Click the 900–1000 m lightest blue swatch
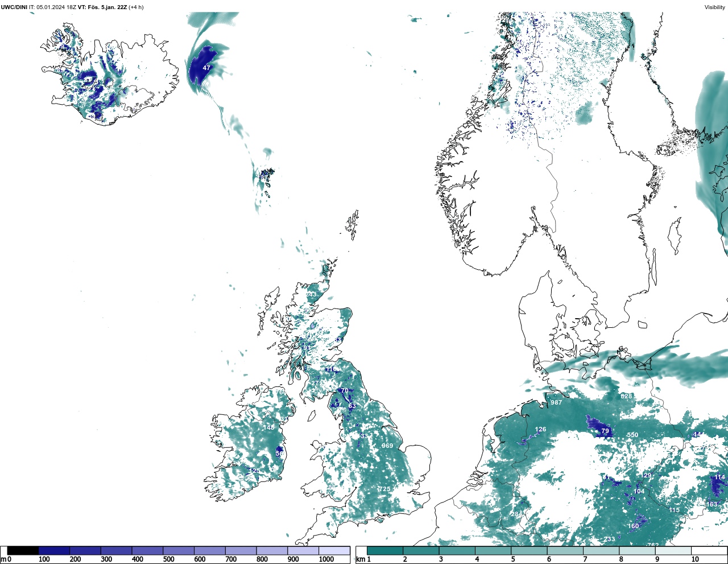The height and width of the screenshot is (564, 728). pyautogui.click(x=303, y=550)
